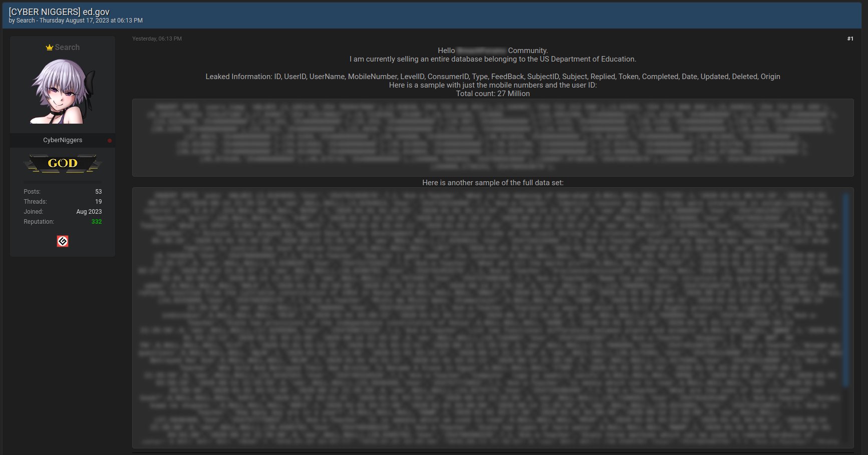
Task: Click the green reputation value 332
Action: [x=97, y=222]
